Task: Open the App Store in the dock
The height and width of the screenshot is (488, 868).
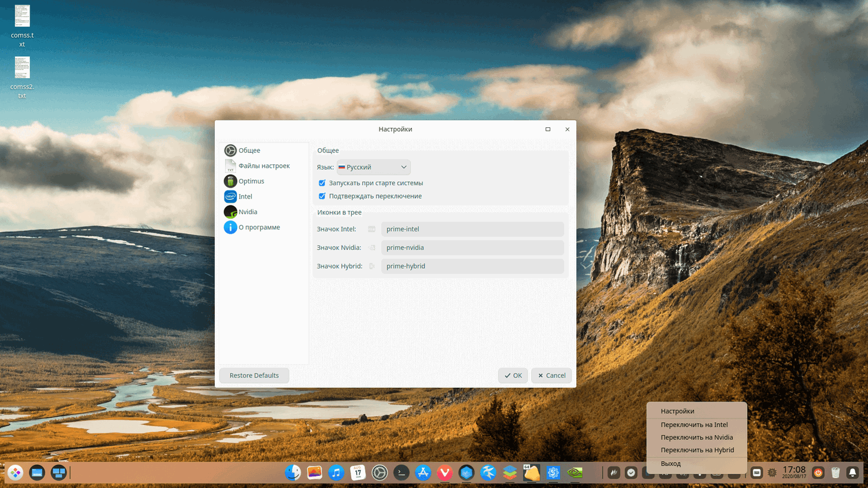Action: tap(423, 473)
